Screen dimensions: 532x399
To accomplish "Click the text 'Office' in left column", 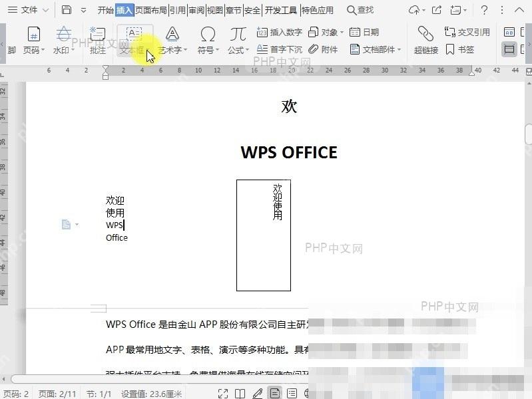I will 117,237.
